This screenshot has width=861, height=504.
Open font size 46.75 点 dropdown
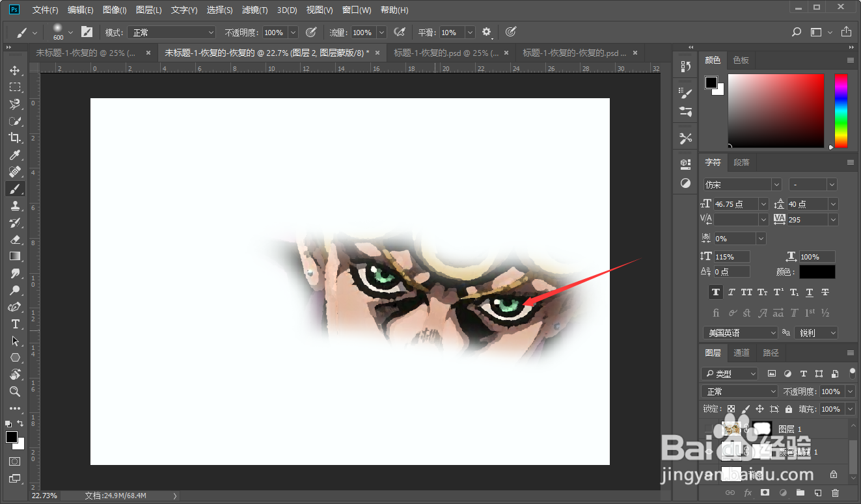764,204
